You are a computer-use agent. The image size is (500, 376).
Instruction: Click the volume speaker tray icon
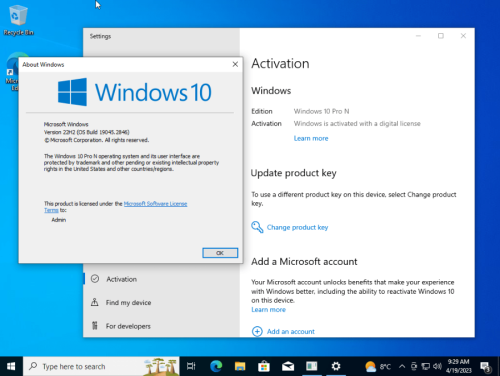[x=437, y=367]
